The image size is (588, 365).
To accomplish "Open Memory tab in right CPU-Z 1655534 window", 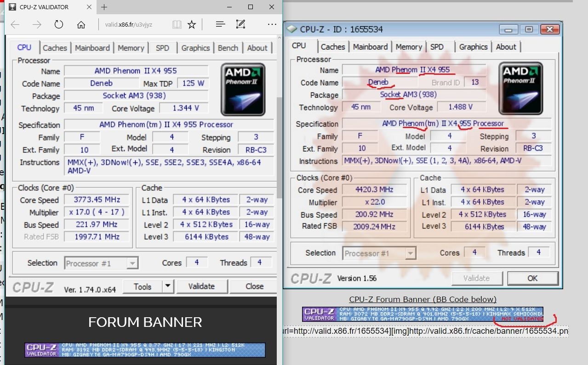I will pyautogui.click(x=409, y=47).
